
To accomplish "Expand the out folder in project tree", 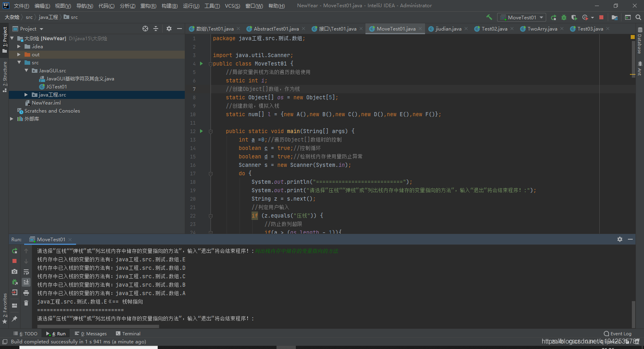I will point(19,55).
